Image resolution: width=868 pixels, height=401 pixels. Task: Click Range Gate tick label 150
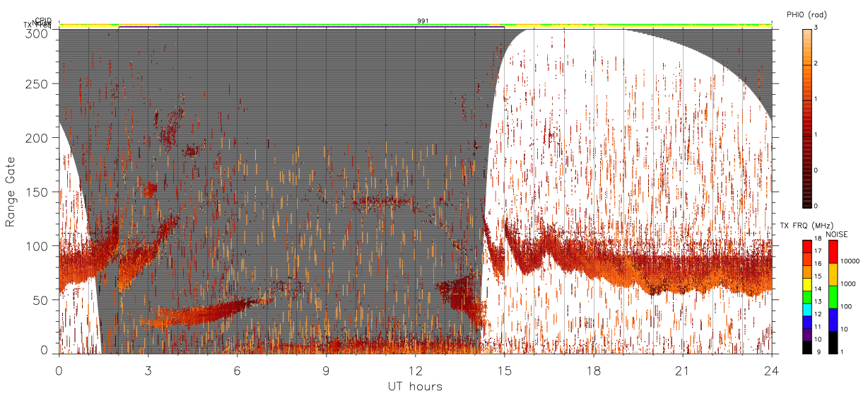38,192
